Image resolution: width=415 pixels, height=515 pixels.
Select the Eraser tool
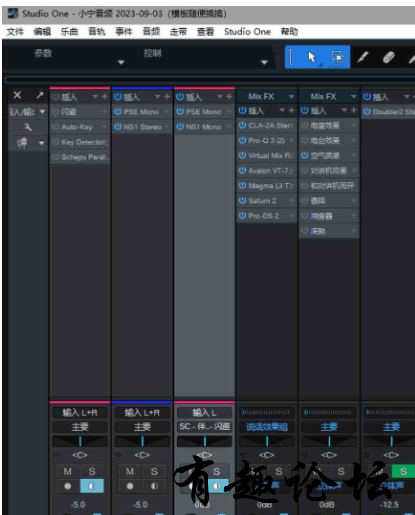389,57
